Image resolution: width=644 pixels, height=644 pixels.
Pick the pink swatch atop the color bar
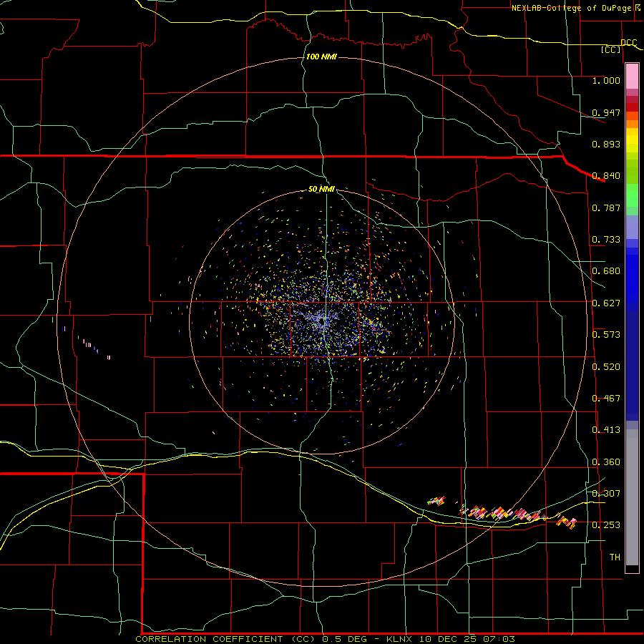click(x=632, y=77)
